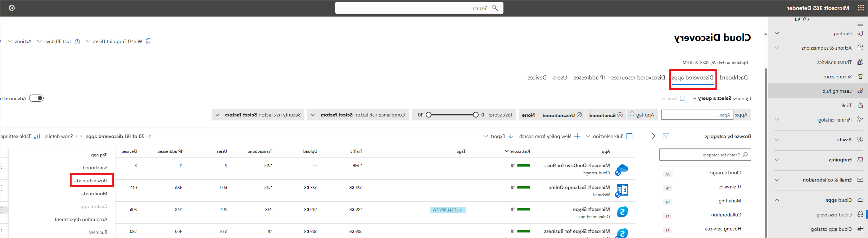868x238 pixels.
Task: Switch to the Dashboard tab
Action: [733, 77]
